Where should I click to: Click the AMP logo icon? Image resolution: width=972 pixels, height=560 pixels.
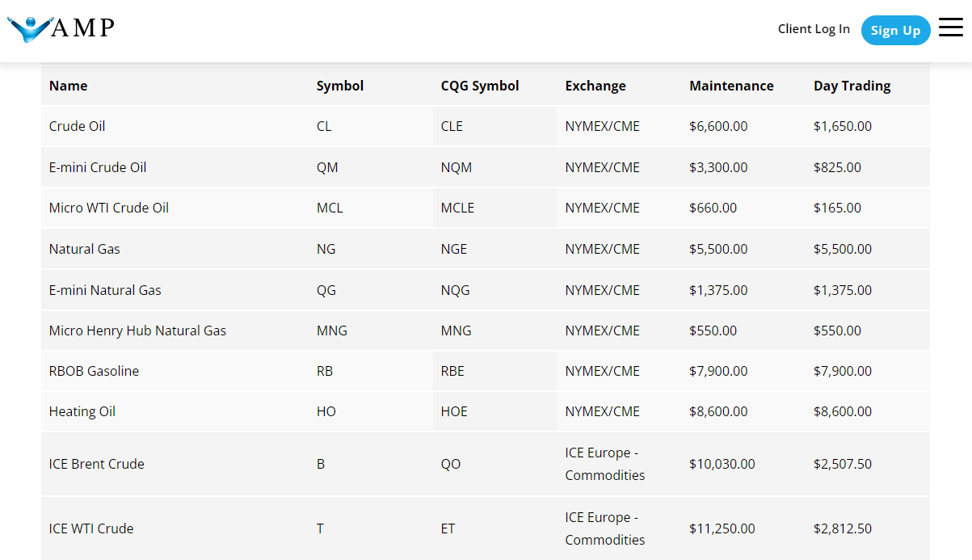tap(29, 29)
